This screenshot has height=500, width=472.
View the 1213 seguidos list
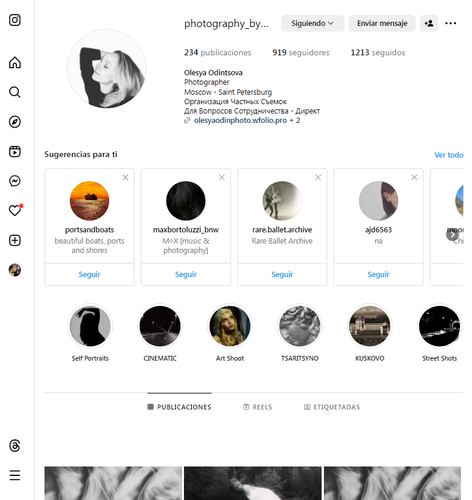[378, 53]
